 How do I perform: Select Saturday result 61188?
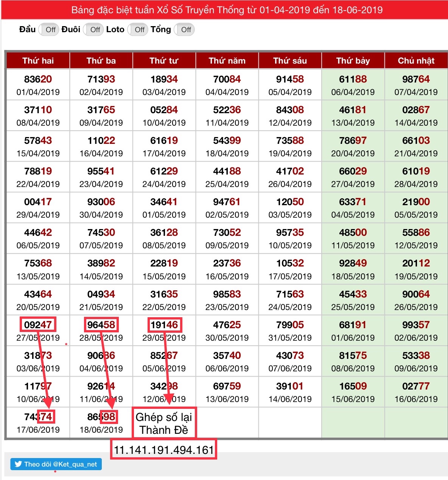[353, 79]
